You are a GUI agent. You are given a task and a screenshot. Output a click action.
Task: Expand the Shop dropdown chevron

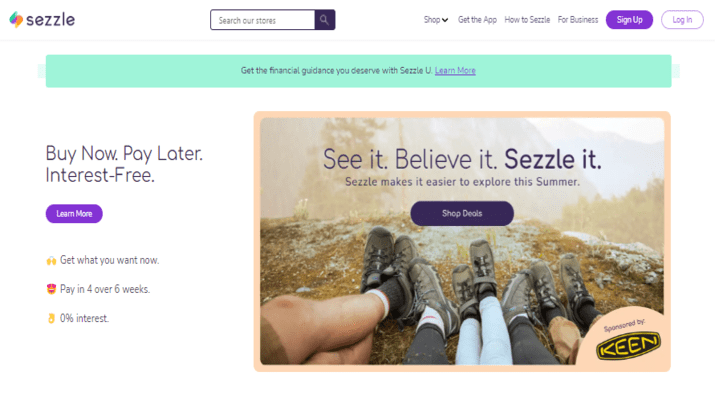[445, 20]
